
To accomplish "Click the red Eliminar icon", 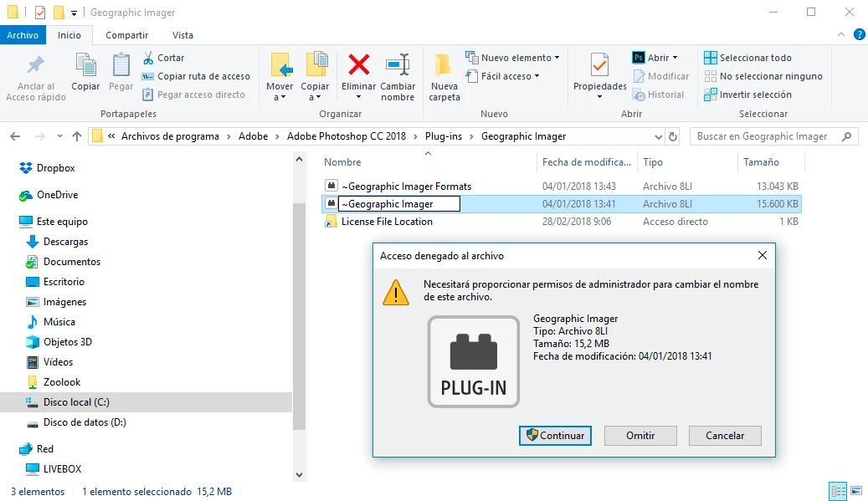I will click(359, 65).
